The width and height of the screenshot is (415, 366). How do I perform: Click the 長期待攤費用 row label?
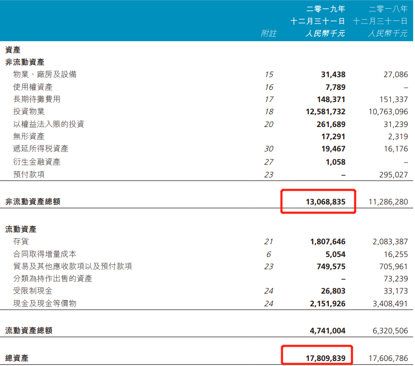click(x=37, y=99)
